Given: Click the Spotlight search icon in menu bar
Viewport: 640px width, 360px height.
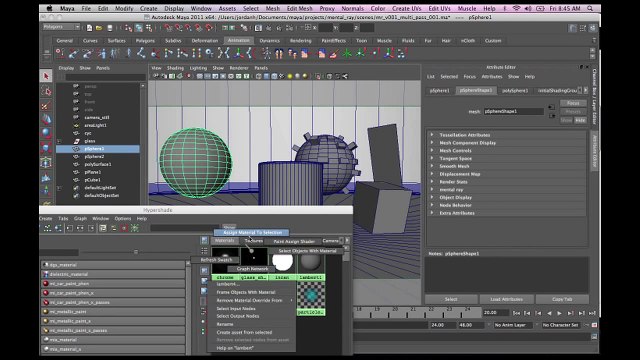Looking at the screenshot, I should pos(590,8).
